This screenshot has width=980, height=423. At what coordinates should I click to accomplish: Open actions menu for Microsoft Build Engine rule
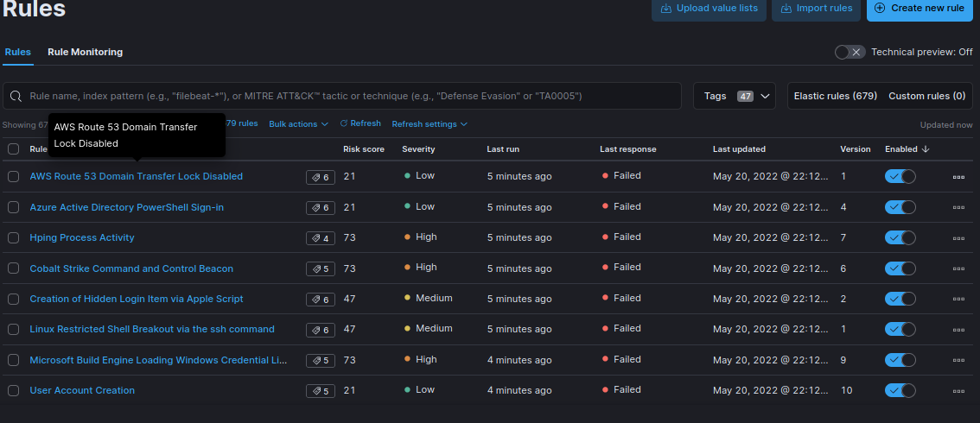point(958,361)
